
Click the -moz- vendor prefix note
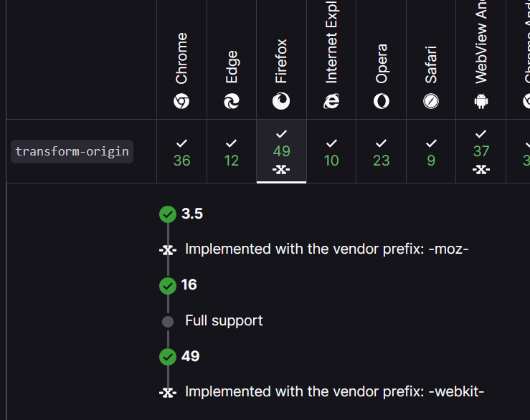coord(326,249)
